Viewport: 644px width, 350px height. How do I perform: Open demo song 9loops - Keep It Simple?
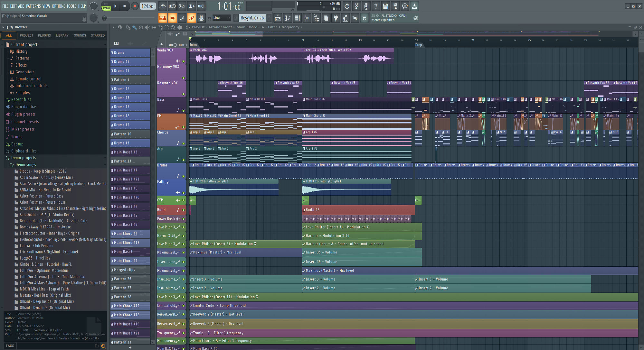click(x=43, y=171)
